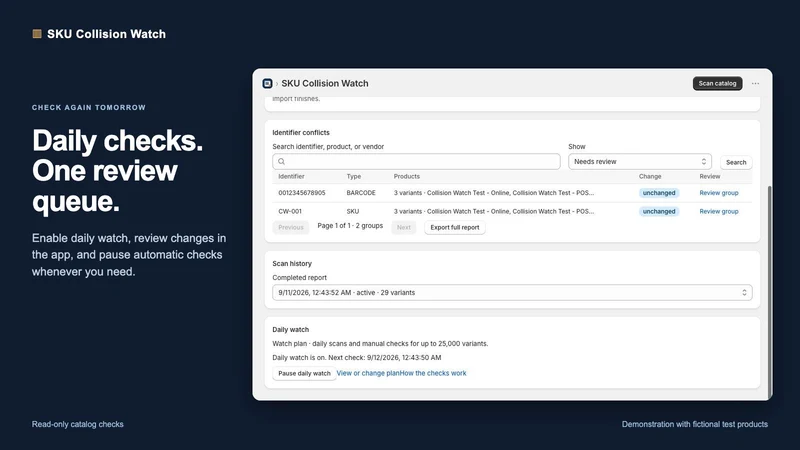Screen dimensions: 800x450
Task: Open the Show filter dropdown set to Needs review
Action: 640,161
